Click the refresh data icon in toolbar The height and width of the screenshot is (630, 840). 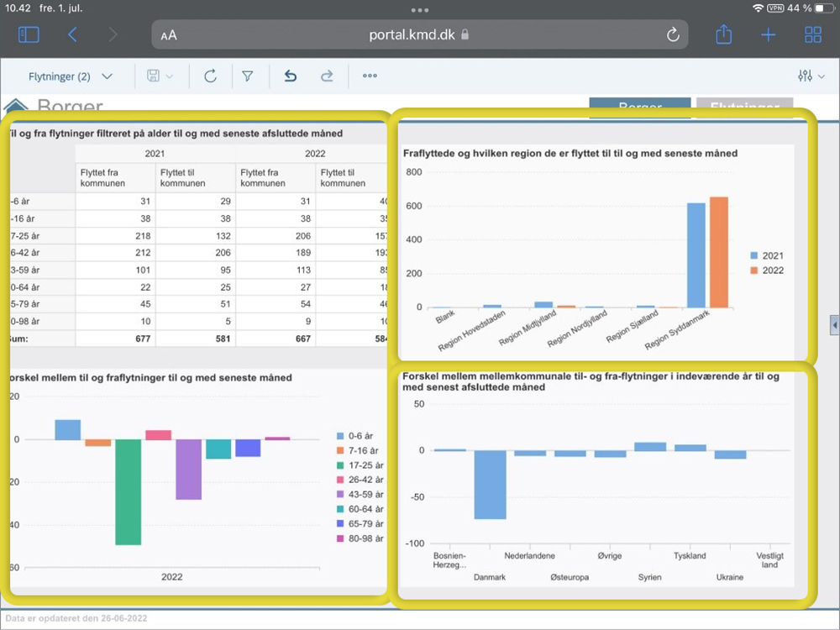210,76
